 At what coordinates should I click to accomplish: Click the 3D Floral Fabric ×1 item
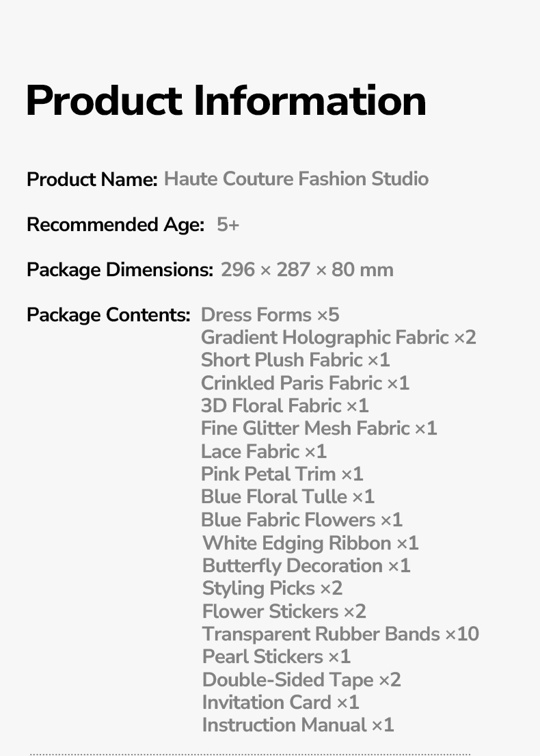tap(284, 406)
